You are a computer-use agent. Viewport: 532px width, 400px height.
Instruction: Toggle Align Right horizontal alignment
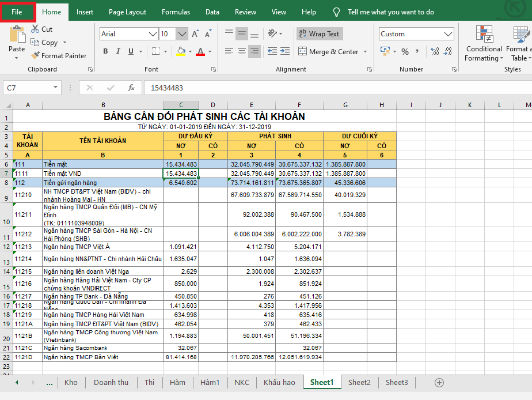click(256, 52)
